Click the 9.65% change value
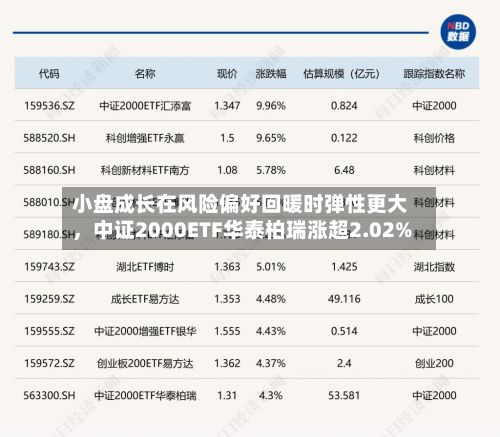 pyautogui.click(x=271, y=138)
